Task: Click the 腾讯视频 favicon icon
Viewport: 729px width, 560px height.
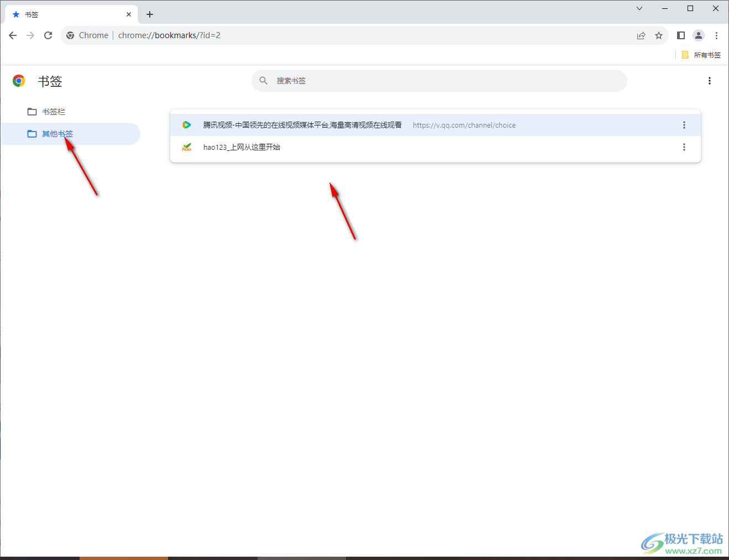Action: [x=187, y=125]
